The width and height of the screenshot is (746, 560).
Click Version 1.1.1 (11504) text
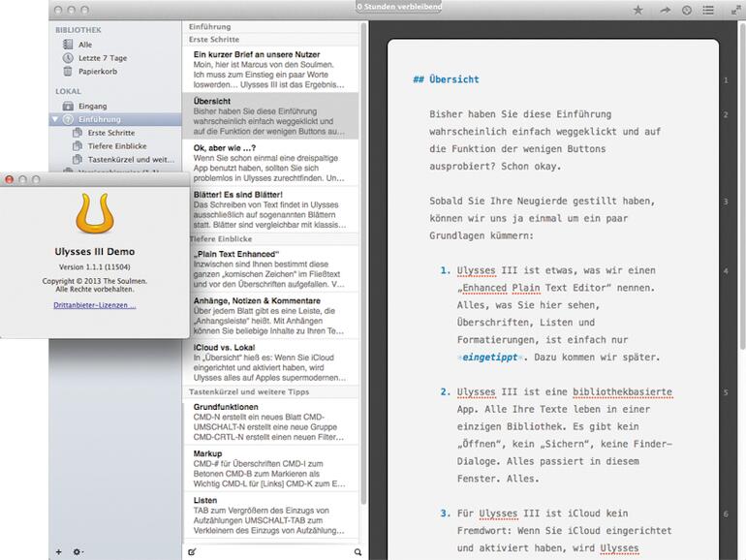[x=95, y=266]
